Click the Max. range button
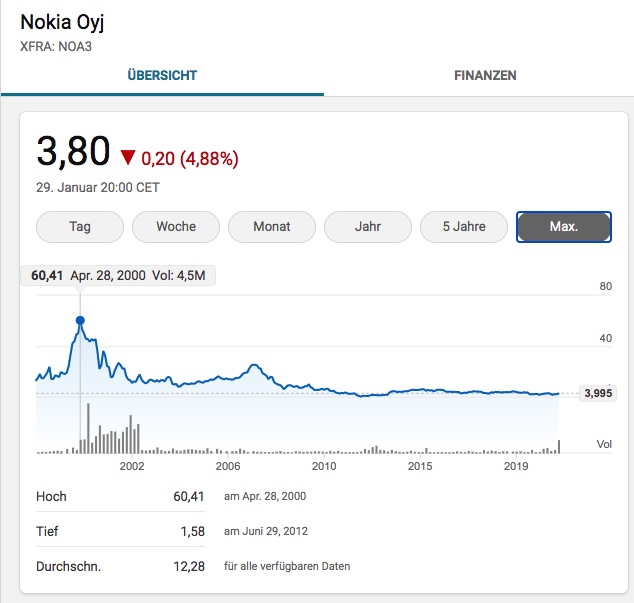 point(564,226)
